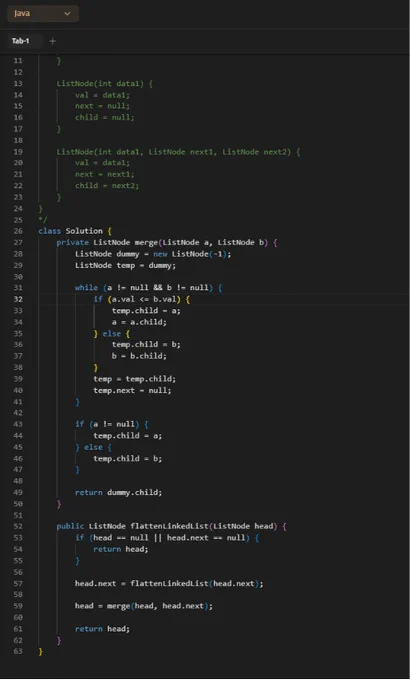This screenshot has width=410, height=680.
Task: Click line number 52 in the gutter
Action: click(18, 526)
